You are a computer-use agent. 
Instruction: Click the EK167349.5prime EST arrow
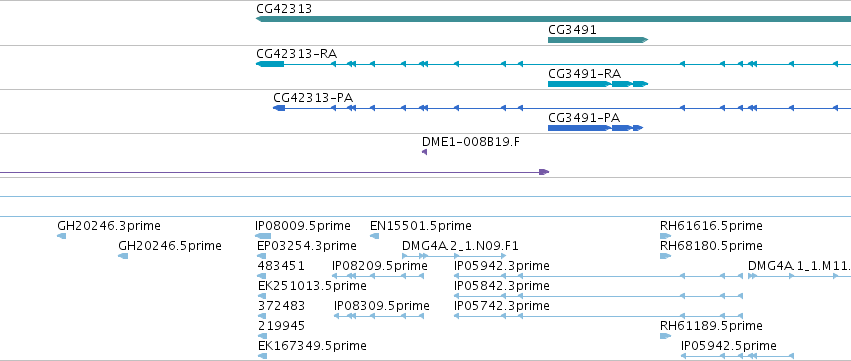click(263, 356)
